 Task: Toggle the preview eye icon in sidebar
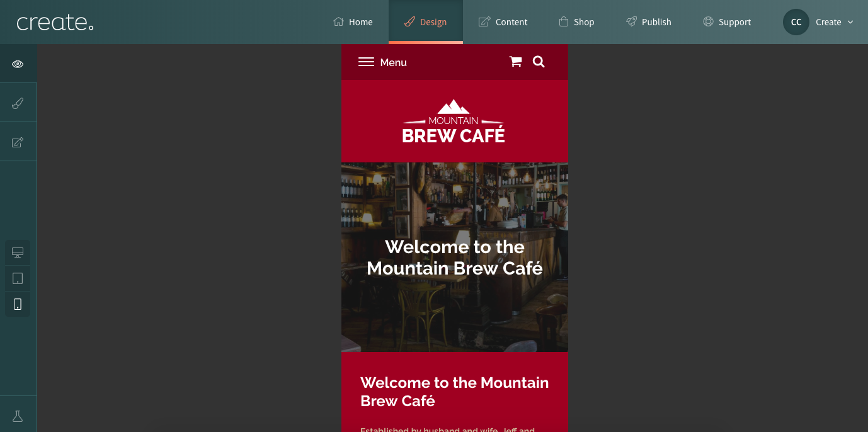18,64
